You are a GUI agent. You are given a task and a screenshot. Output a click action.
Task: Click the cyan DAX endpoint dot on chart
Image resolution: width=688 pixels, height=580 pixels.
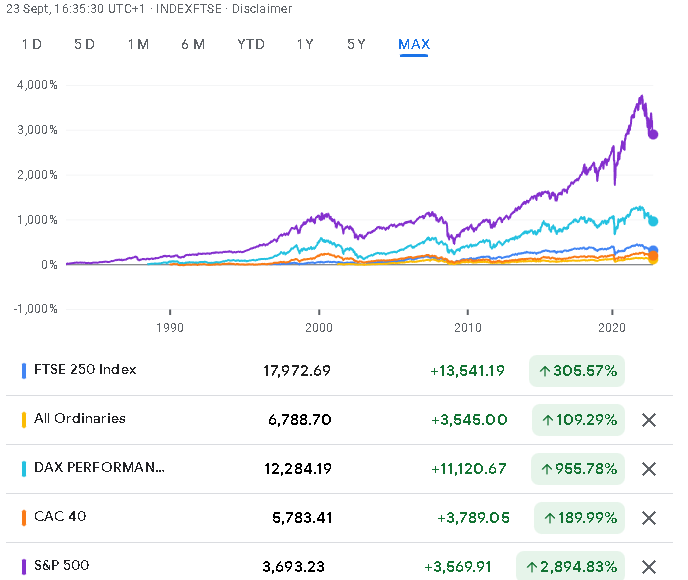(653, 221)
